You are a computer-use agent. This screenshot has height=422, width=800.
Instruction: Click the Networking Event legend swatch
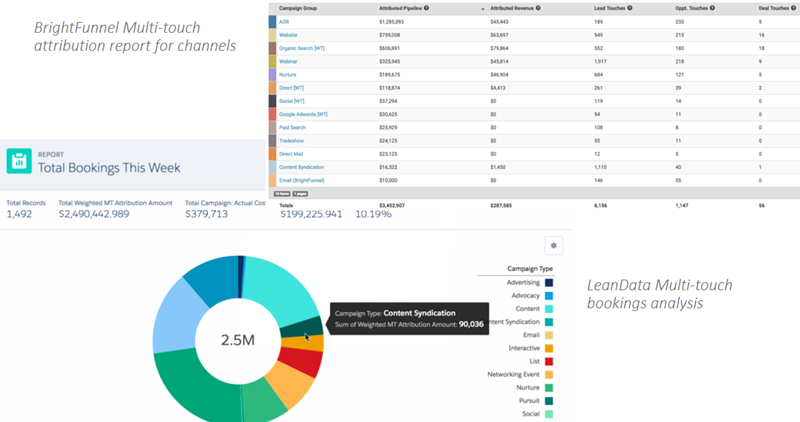coord(549,375)
